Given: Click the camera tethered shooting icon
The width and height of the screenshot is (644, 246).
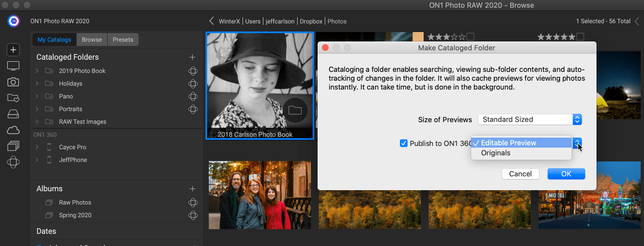Looking at the screenshot, I should coord(13,82).
